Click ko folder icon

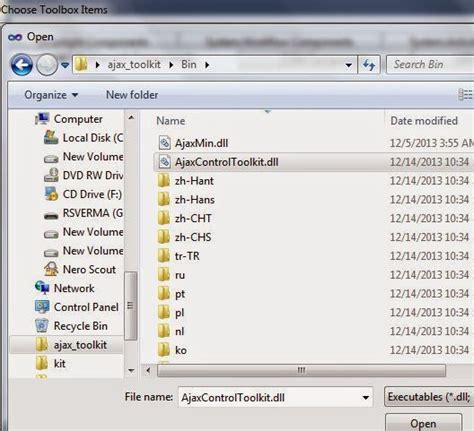click(164, 350)
